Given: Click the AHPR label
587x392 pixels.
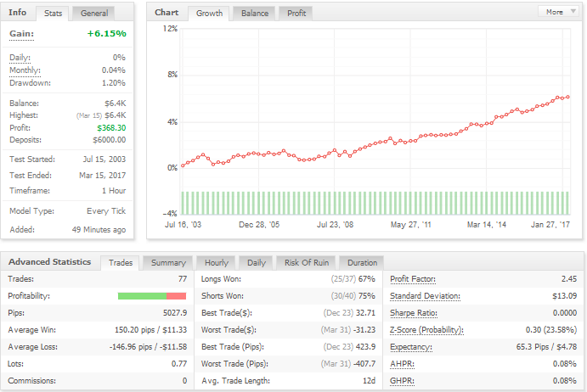Looking at the screenshot, I should pyautogui.click(x=402, y=364).
